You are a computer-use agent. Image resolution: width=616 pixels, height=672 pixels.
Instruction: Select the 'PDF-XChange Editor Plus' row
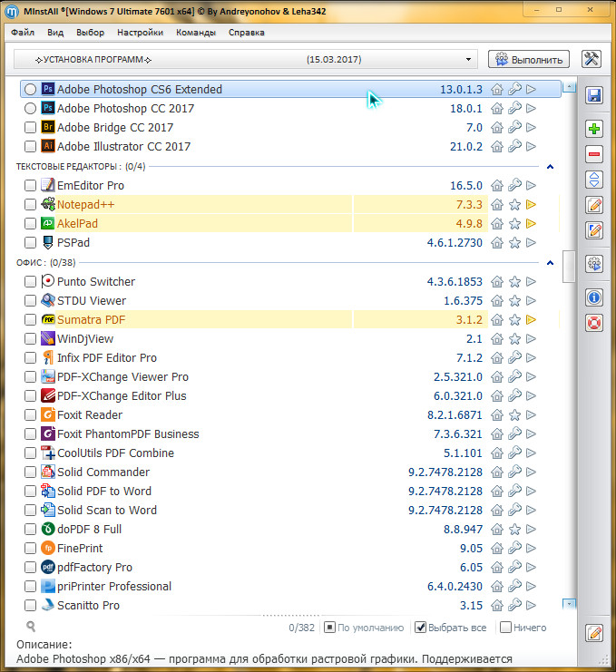[290, 396]
